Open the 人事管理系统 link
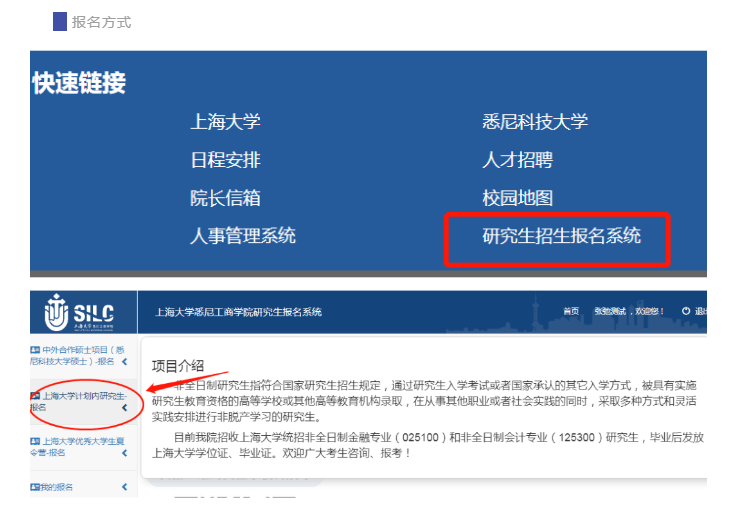 (243, 236)
